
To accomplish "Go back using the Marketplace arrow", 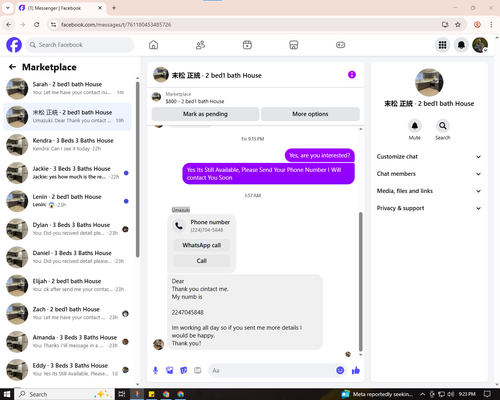I will (x=12, y=67).
